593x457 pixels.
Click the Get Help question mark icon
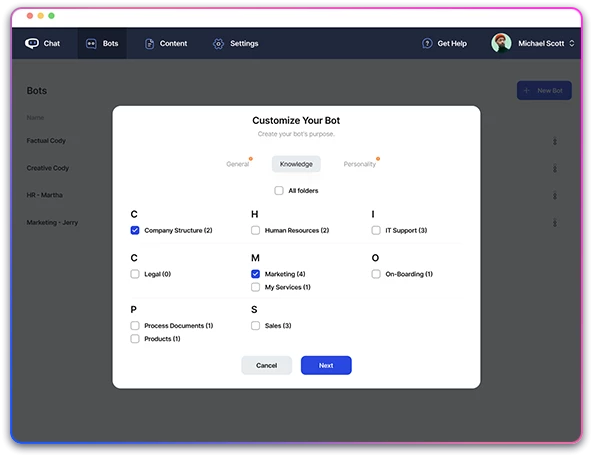(427, 44)
